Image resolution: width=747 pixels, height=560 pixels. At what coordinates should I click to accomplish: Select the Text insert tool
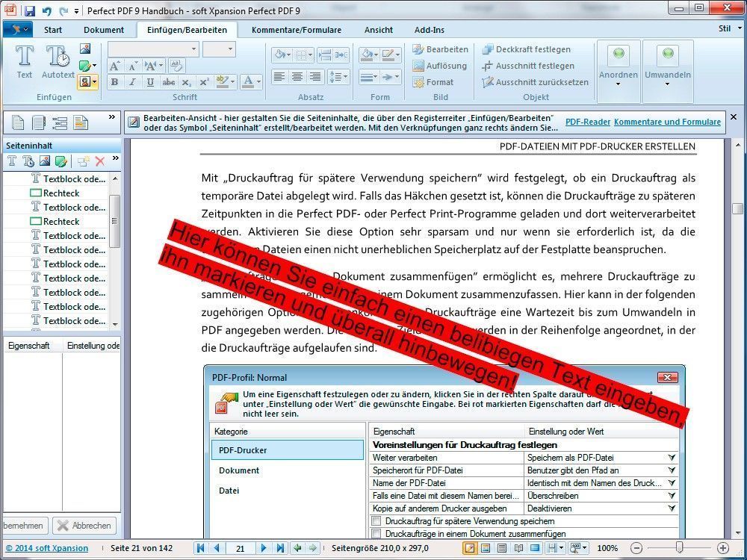pyautogui.click(x=25, y=62)
